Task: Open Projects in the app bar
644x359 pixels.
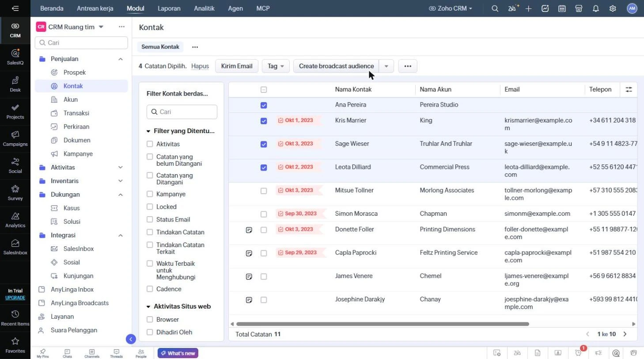Action: (x=15, y=111)
